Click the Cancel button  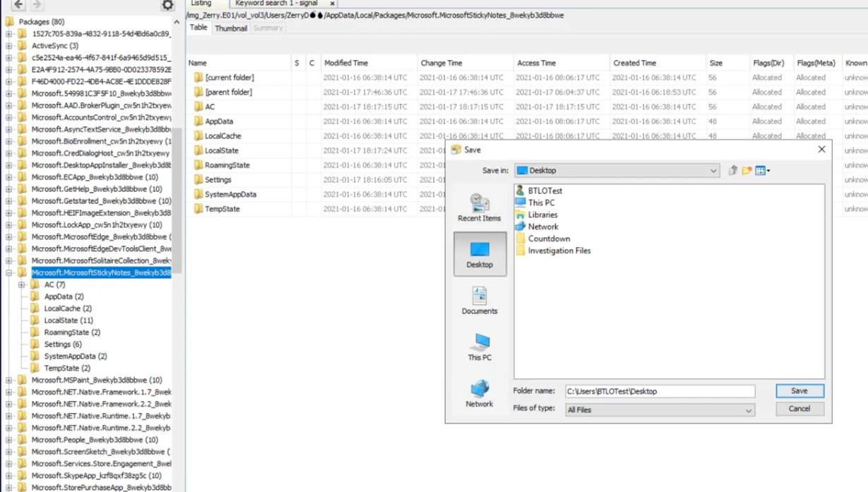(x=799, y=409)
